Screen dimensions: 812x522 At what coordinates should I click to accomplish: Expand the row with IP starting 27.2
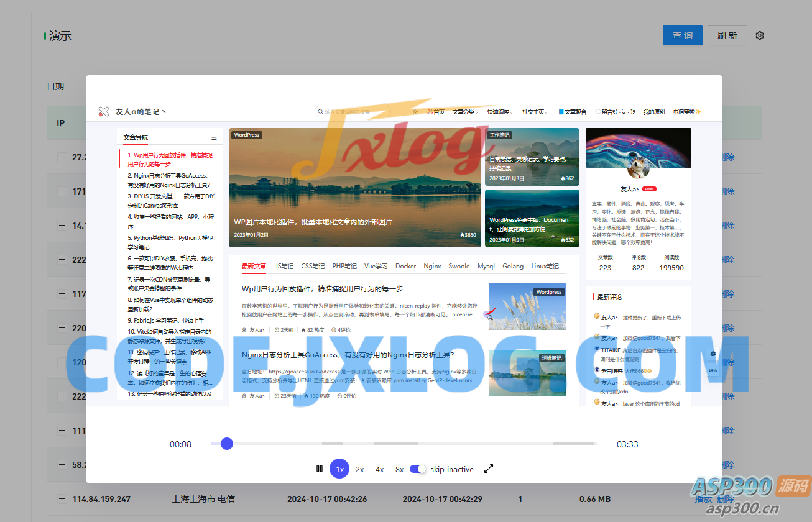pyautogui.click(x=62, y=157)
